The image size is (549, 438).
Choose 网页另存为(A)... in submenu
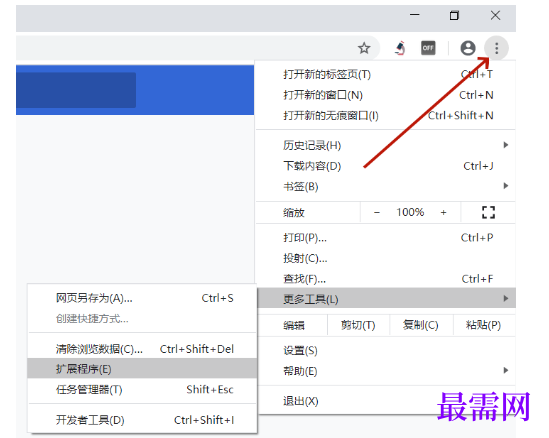pos(142,298)
